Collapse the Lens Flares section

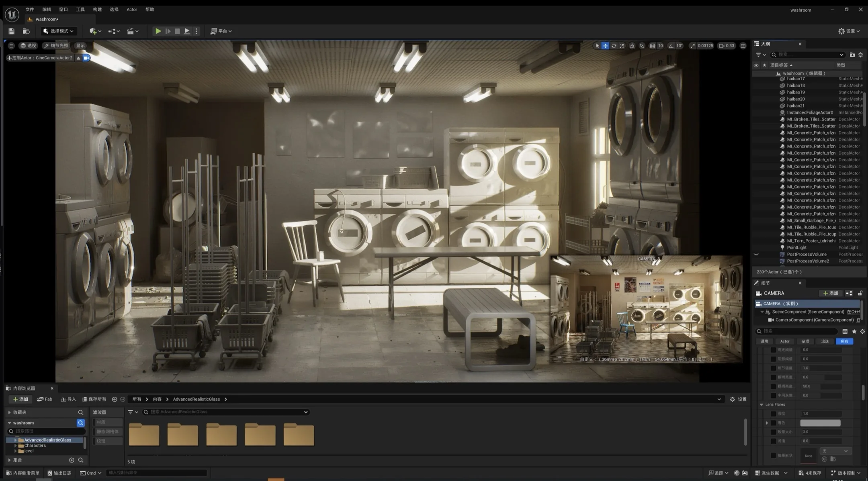tap(762, 405)
